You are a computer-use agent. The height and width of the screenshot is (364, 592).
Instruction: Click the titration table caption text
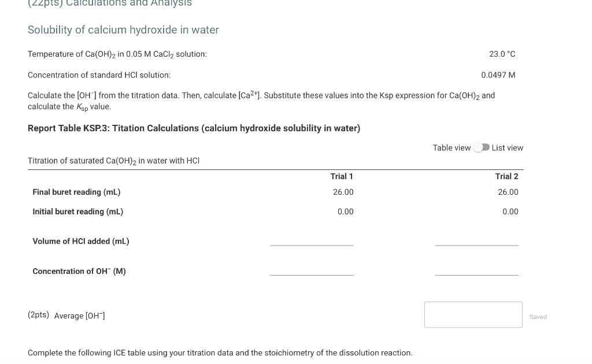(113, 161)
